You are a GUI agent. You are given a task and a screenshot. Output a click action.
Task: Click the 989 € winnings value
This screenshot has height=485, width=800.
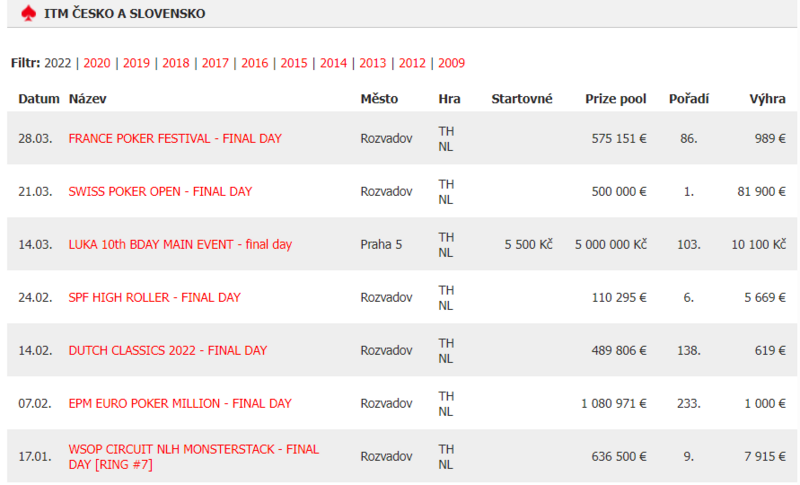click(770, 139)
